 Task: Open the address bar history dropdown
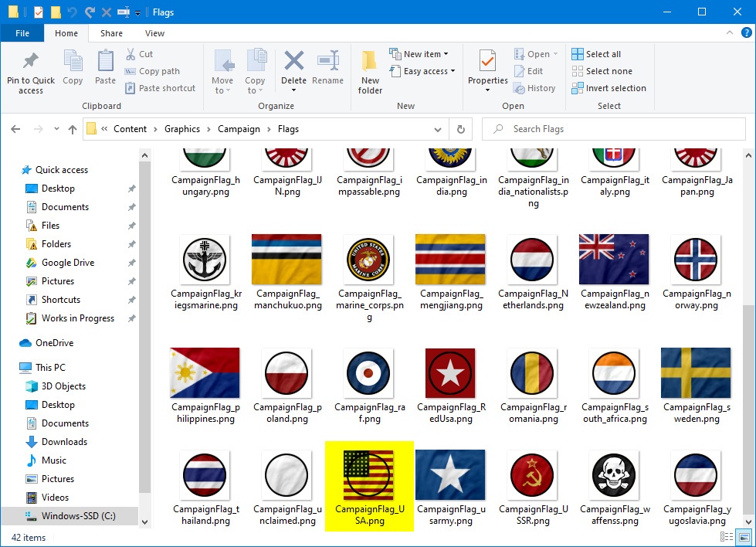437,129
